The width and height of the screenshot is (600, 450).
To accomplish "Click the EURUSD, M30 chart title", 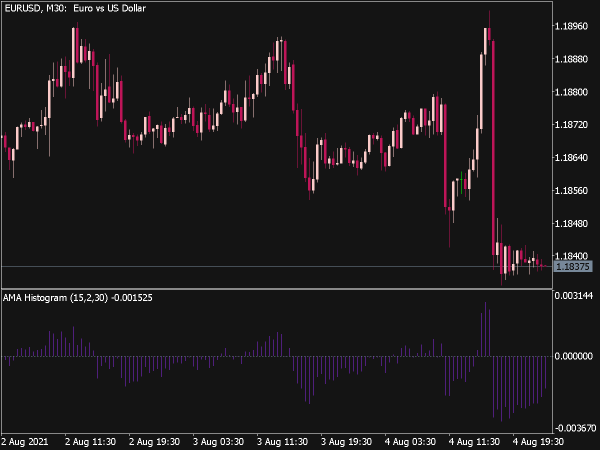I will [x=75, y=8].
